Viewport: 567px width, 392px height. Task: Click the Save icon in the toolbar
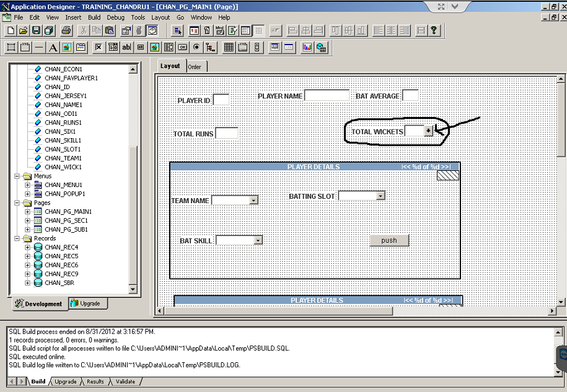pyautogui.click(x=37, y=30)
